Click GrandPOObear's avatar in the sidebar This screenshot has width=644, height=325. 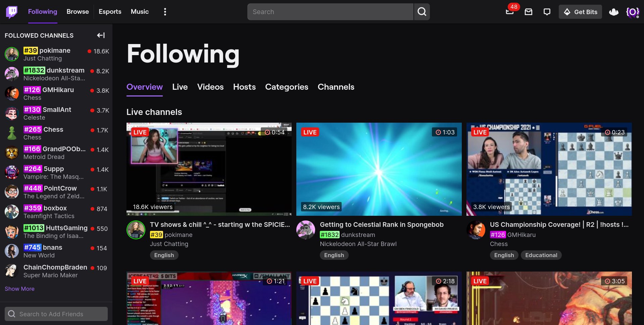[x=12, y=153]
